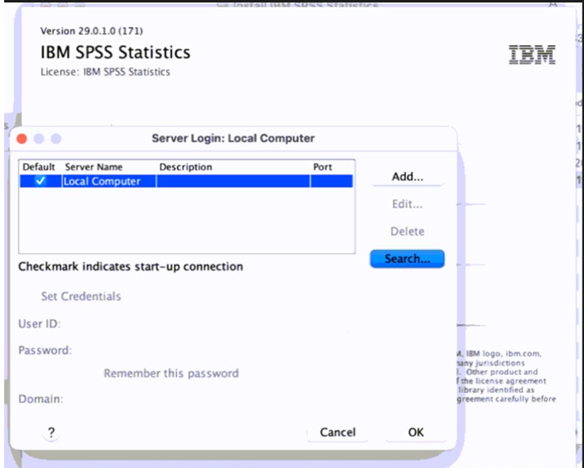Screen dimensions: 584x468
Task: Click the Version 29.0.1.0 (171) text
Action: point(92,31)
